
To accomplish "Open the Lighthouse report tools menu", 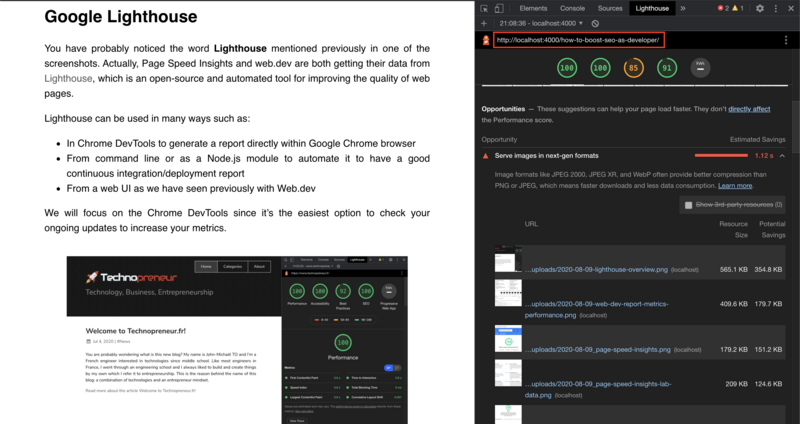I will [x=786, y=40].
